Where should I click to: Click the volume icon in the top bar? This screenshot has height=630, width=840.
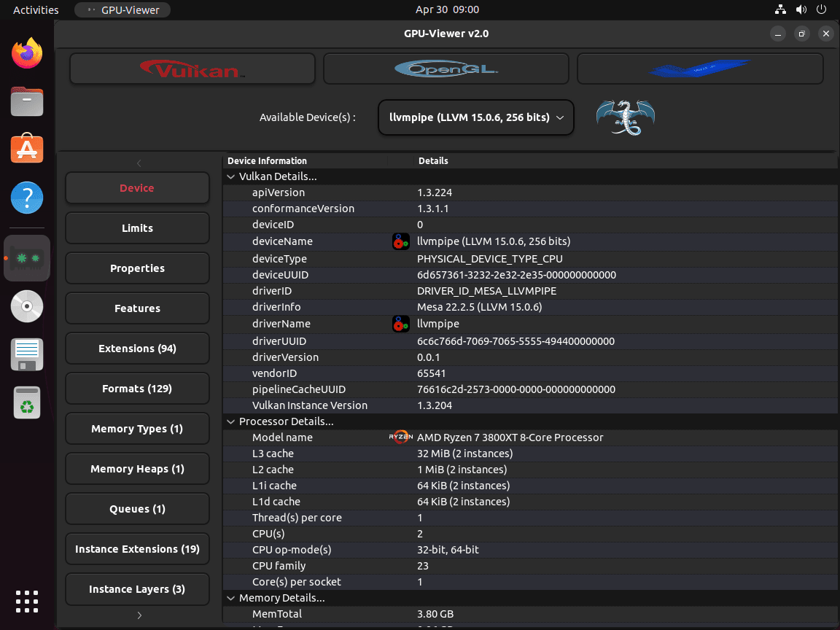coord(801,9)
